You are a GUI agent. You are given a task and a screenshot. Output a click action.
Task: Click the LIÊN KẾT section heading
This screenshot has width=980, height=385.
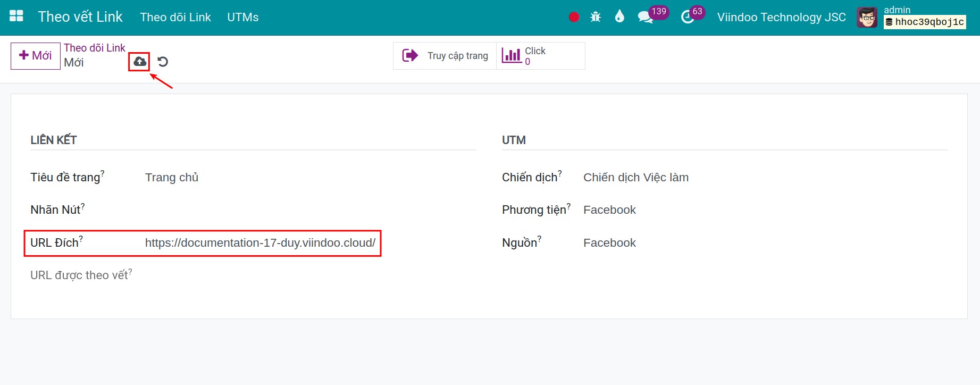pyautogui.click(x=54, y=140)
